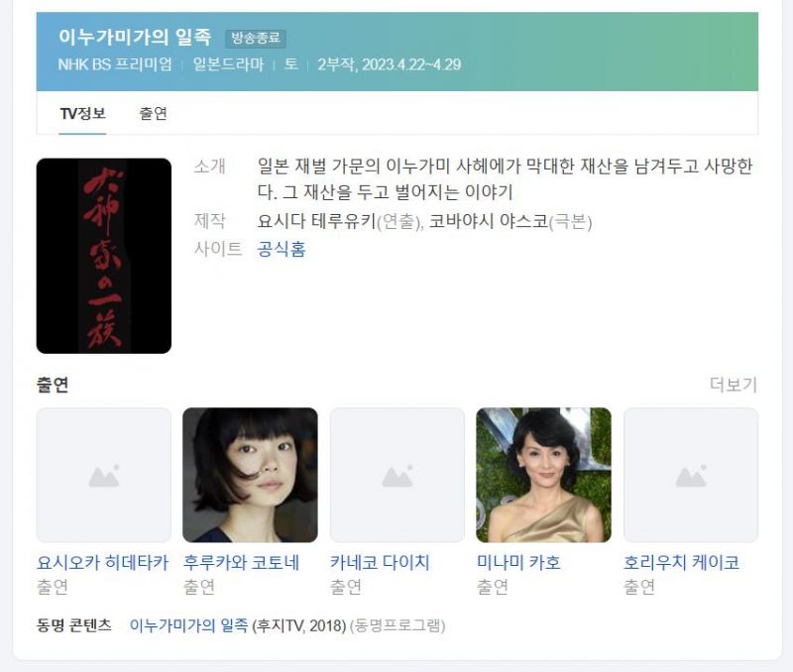Open 미나미 카호 name link
The height and width of the screenshot is (672, 793).
tap(518, 562)
